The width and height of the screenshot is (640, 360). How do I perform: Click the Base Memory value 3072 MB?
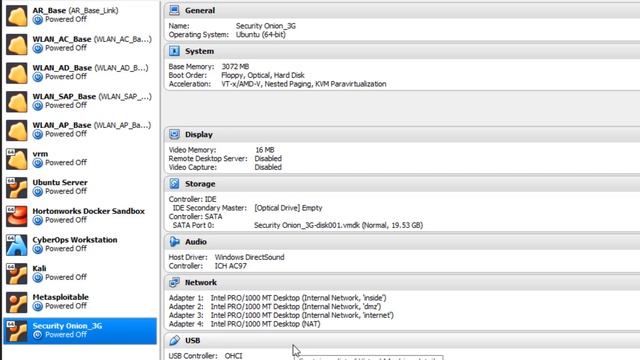(235, 67)
